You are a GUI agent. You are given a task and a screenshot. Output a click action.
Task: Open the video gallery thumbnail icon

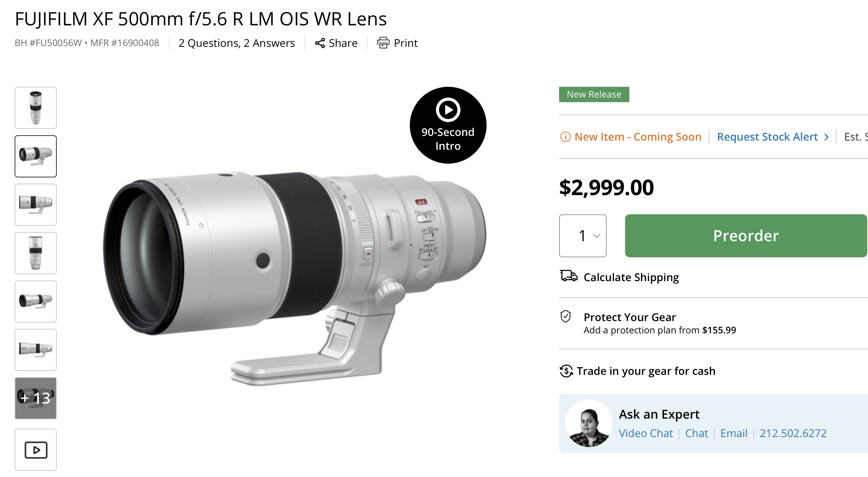click(35, 450)
